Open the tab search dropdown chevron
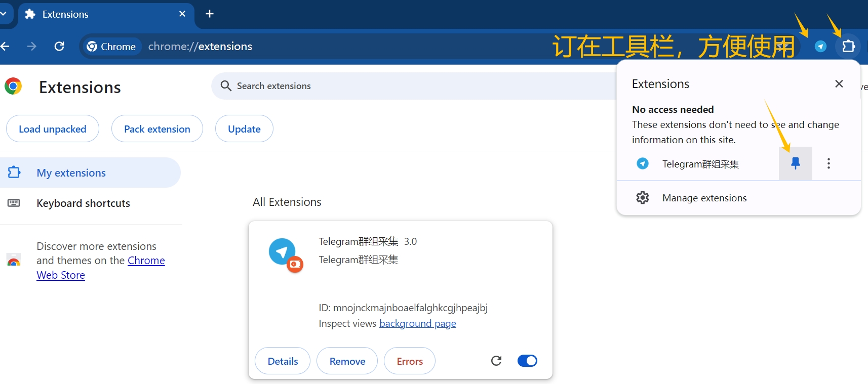Viewport: 868px width, 384px height. click(x=3, y=14)
